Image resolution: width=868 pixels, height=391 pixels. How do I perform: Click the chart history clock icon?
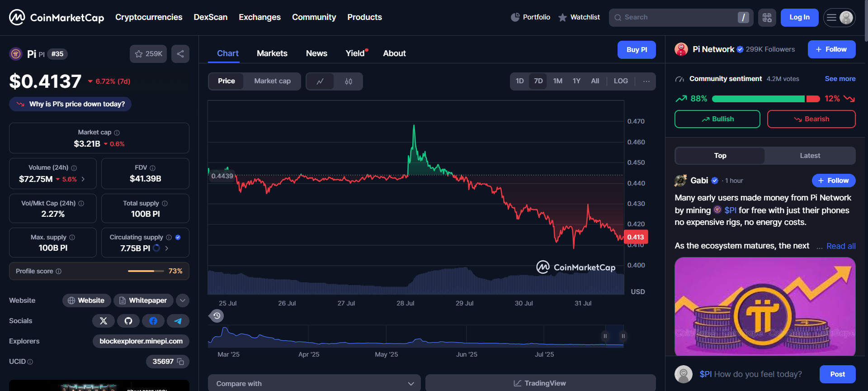click(x=217, y=316)
